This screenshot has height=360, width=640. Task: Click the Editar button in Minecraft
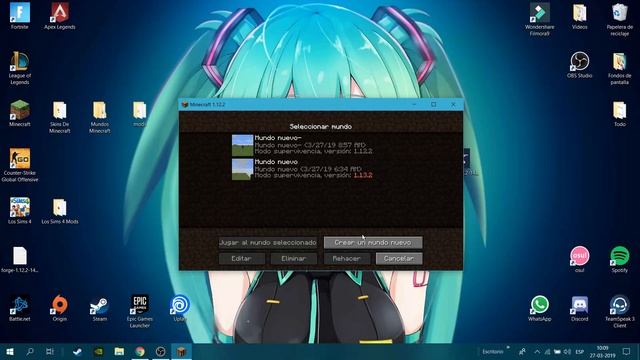pos(242,258)
